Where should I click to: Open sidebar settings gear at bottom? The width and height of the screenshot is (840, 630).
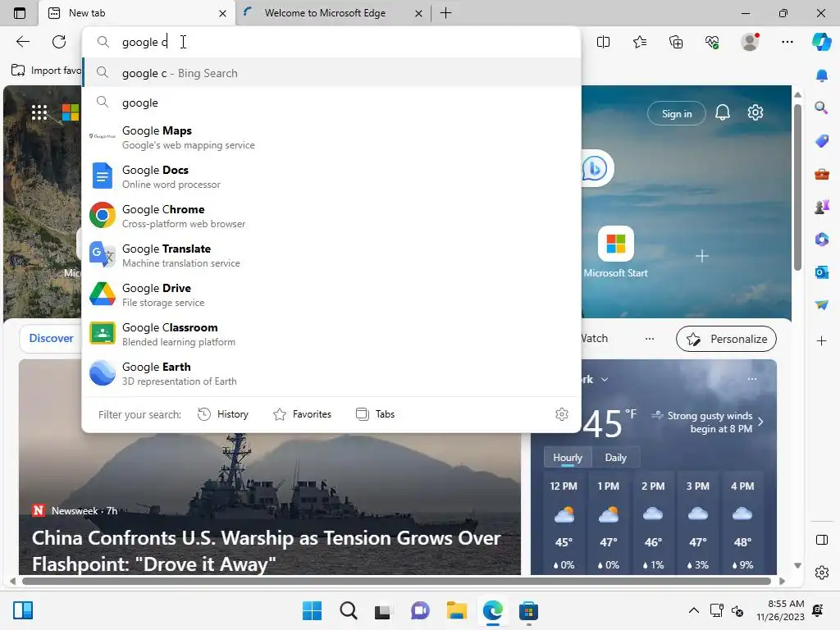(x=822, y=573)
